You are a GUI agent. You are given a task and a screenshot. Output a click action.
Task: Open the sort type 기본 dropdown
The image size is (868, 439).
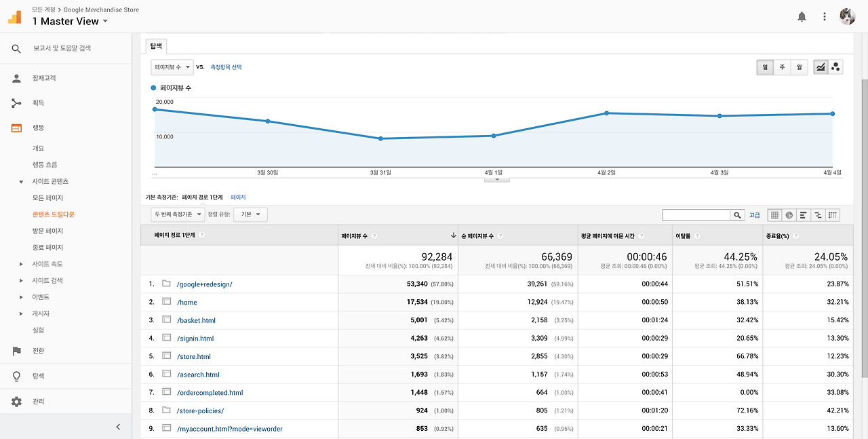(251, 214)
